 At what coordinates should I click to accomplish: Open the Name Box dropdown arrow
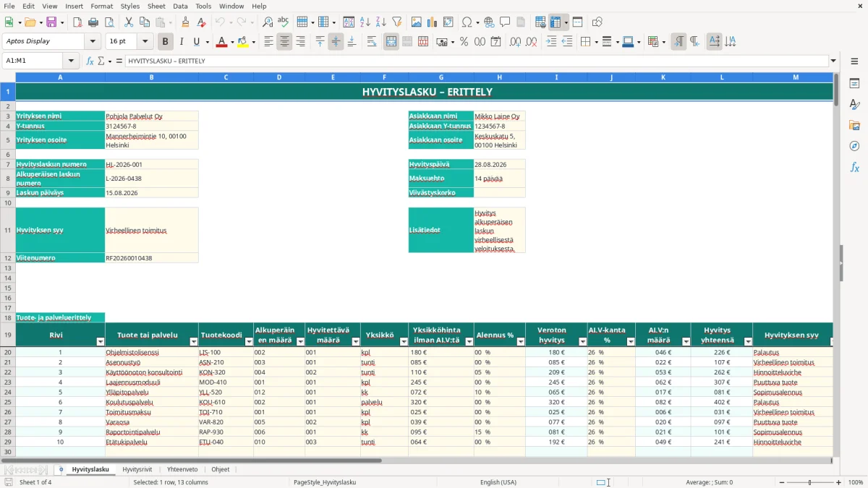pyautogui.click(x=71, y=61)
